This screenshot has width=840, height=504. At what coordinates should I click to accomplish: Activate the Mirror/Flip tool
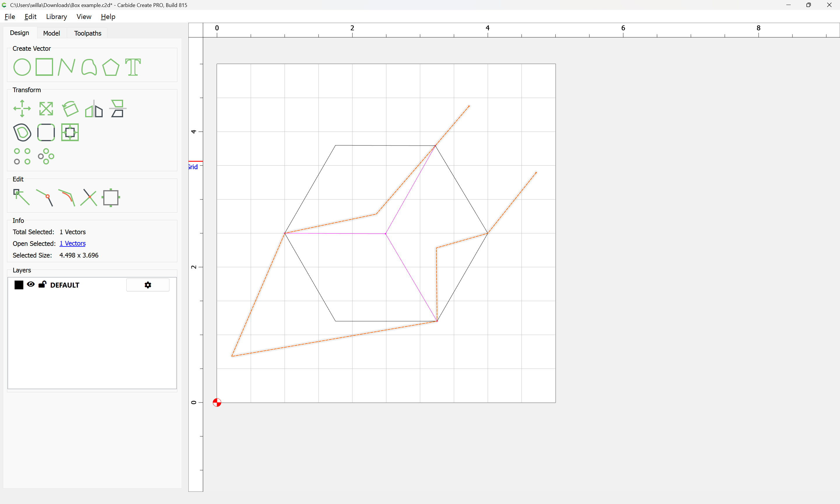click(x=94, y=108)
